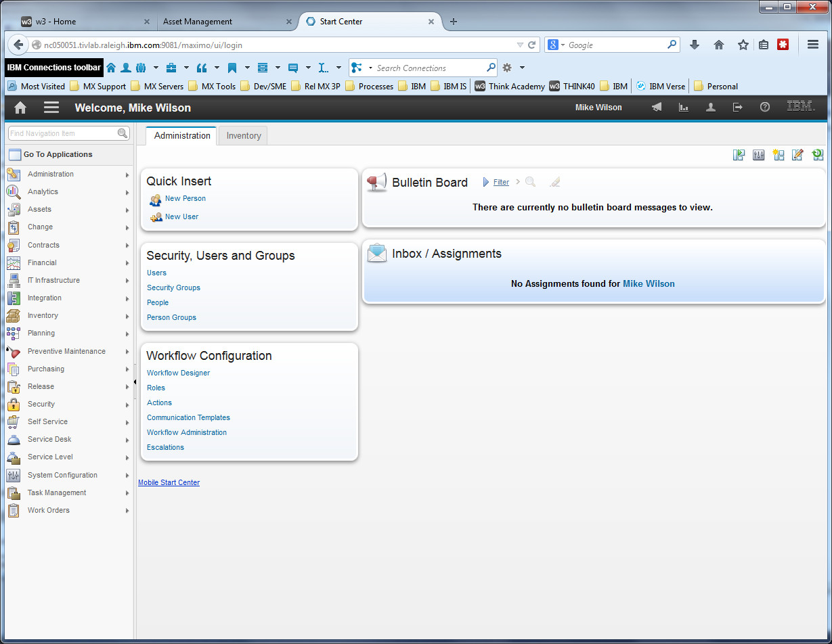This screenshot has height=644, width=832.
Task: Click the Change Content/Layout icon
Action: [x=739, y=155]
